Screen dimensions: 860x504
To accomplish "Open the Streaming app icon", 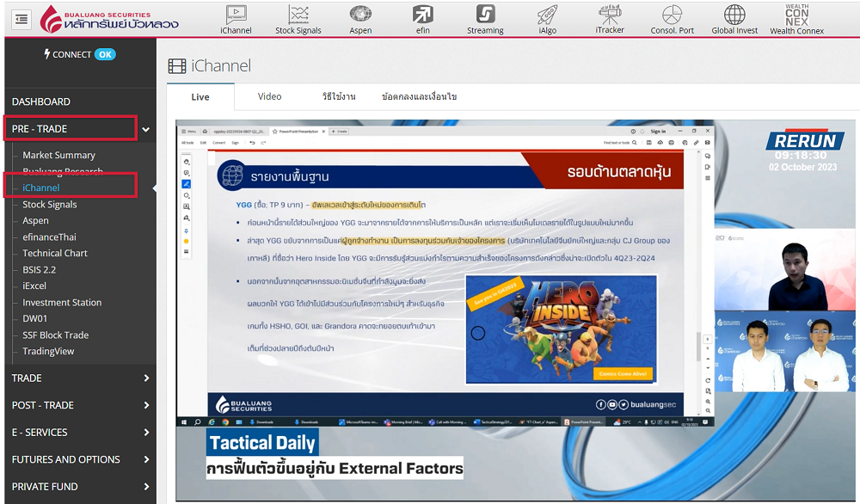I will [485, 20].
